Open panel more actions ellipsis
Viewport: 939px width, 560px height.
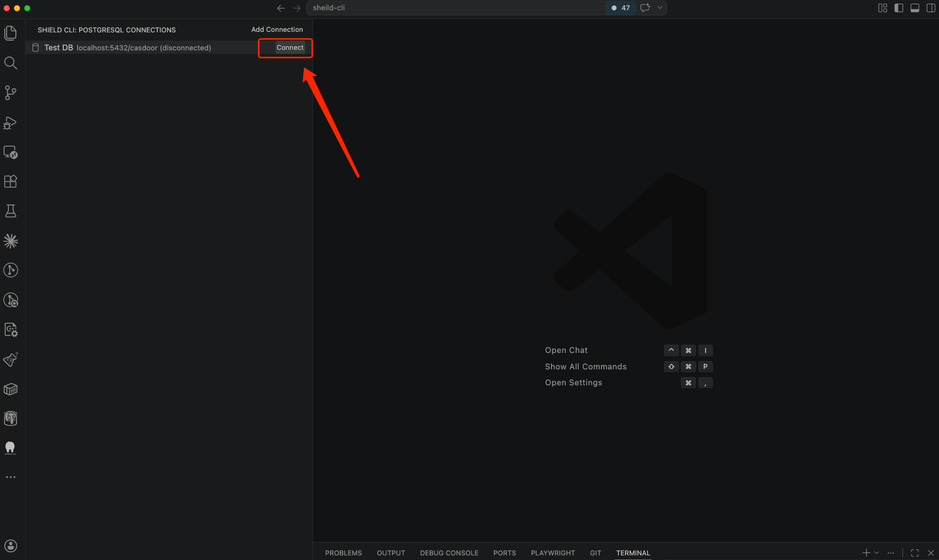pyautogui.click(x=891, y=553)
